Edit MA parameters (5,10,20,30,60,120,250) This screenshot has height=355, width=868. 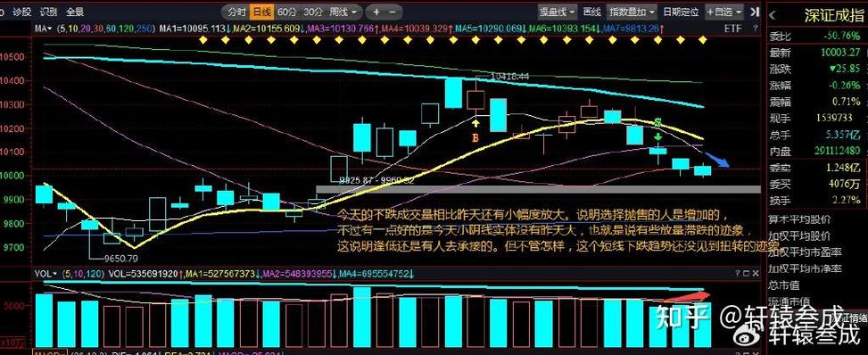106,29
